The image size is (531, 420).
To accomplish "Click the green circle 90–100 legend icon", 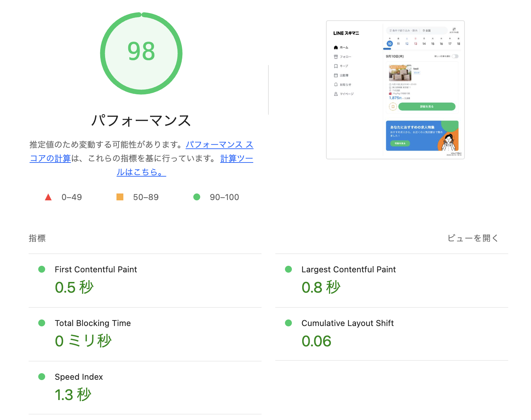I will tap(197, 197).
